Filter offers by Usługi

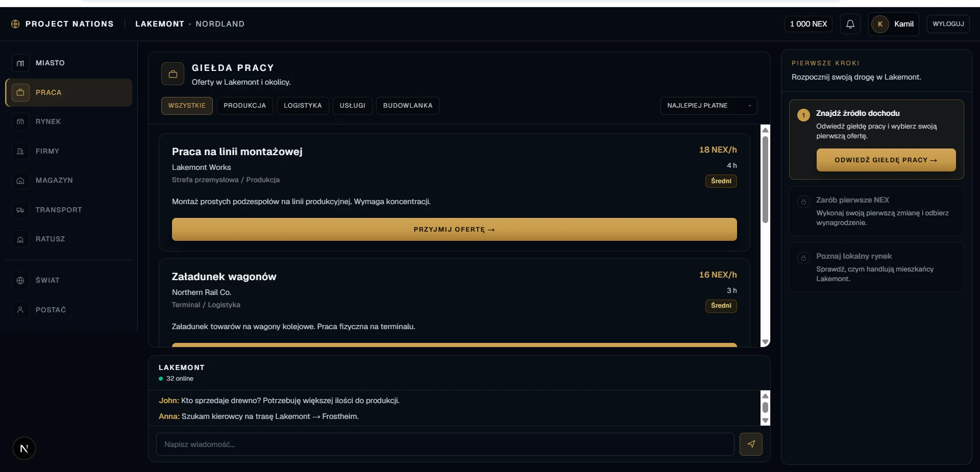[352, 106]
